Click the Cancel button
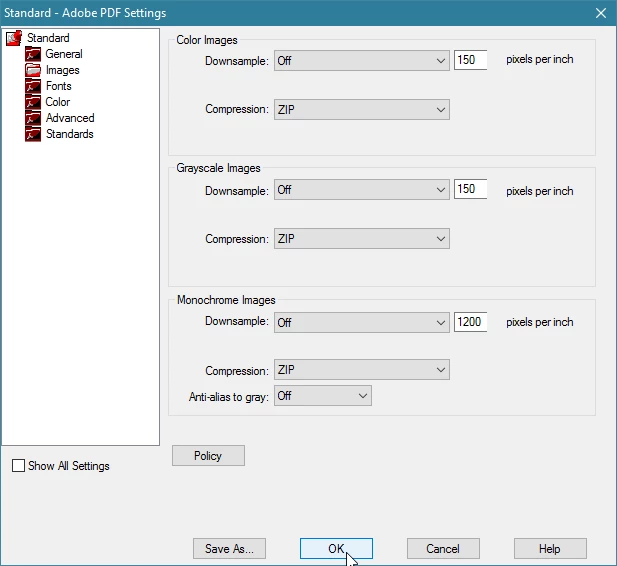Screen dimensions: 617x566 click(443, 549)
